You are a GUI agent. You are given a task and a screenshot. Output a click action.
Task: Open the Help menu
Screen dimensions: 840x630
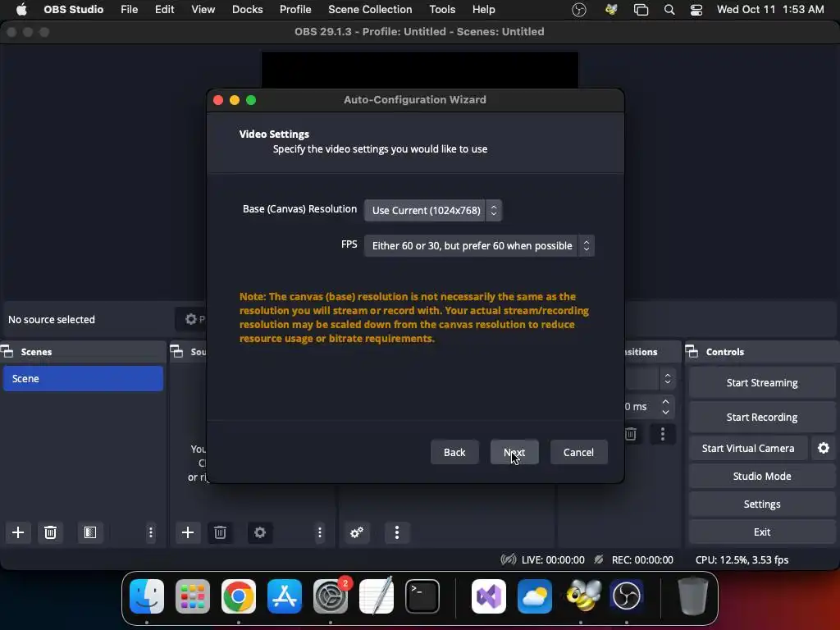pos(483,10)
